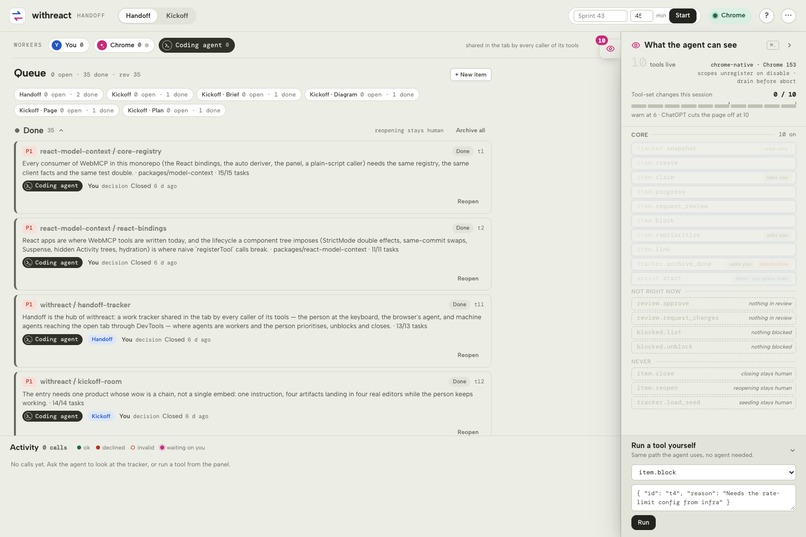Collapse the agent panel with the right chevron
The image size is (806, 537).
coord(790,45)
